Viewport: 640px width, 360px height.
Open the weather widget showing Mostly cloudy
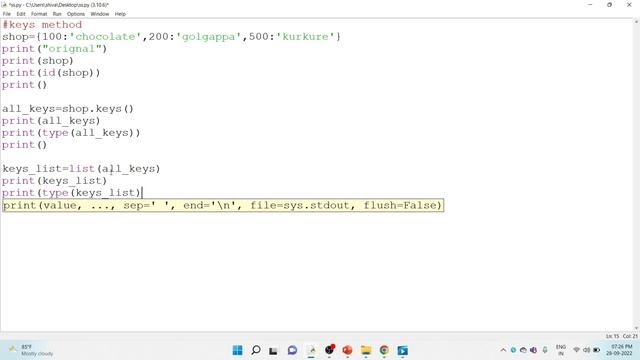(x=31, y=350)
